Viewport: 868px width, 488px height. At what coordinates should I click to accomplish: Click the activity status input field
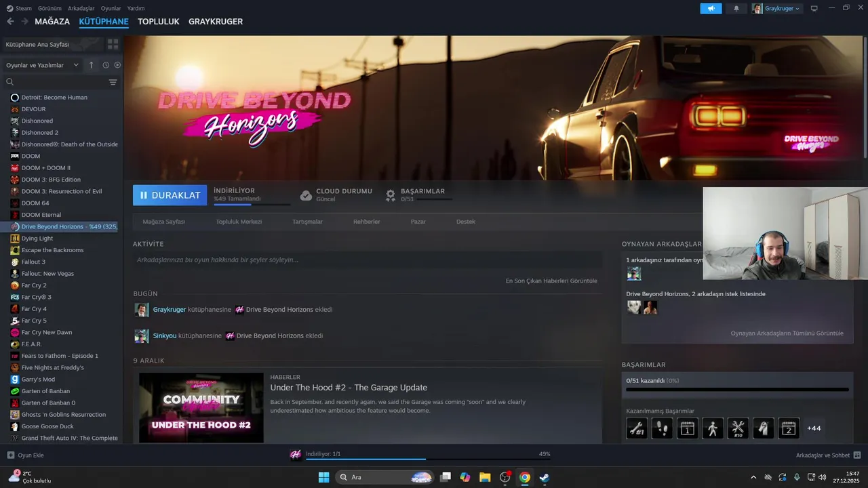[x=368, y=260]
